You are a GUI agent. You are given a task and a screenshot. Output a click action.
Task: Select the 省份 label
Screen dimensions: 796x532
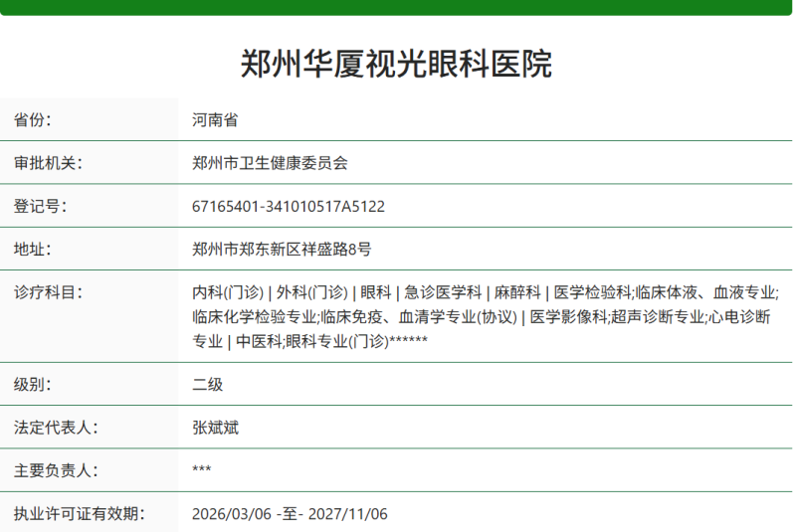tap(33, 120)
